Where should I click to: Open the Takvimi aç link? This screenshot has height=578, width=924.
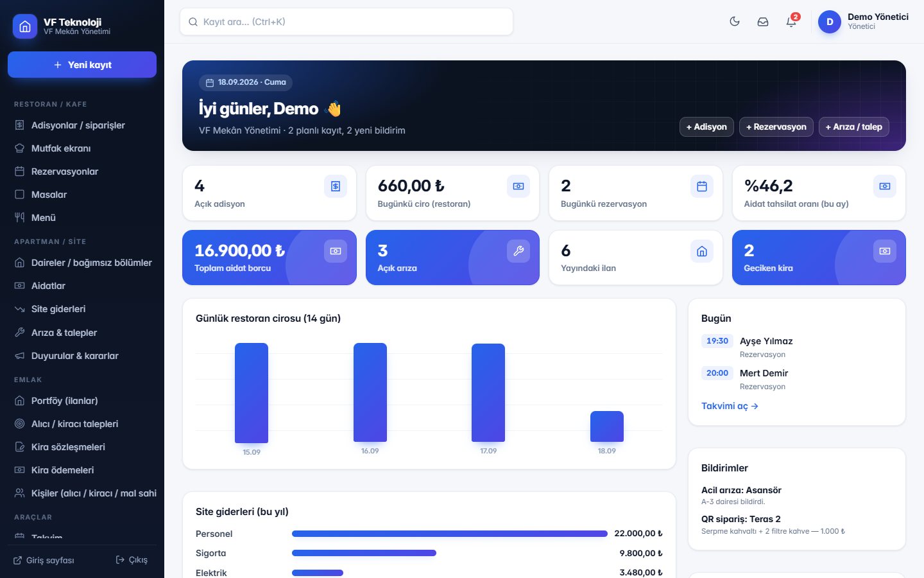730,406
